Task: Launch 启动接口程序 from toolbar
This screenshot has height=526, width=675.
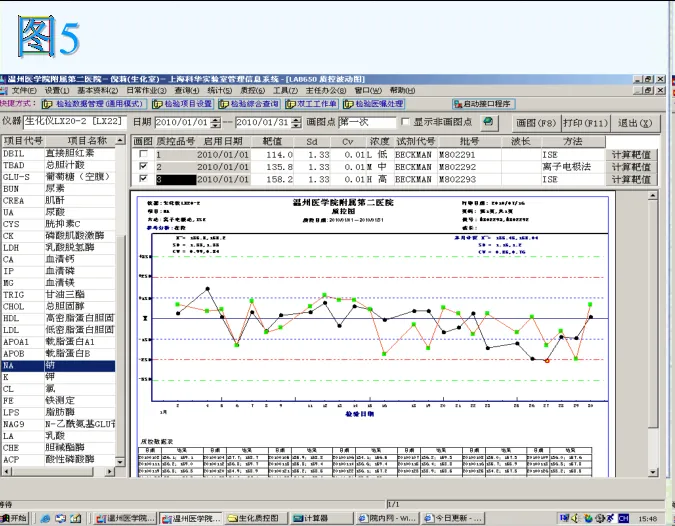Action: 486,103
